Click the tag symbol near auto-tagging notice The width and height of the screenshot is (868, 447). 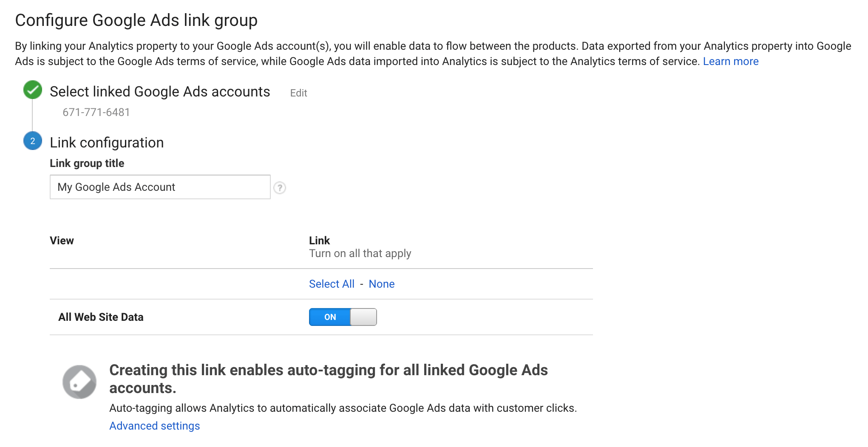pos(79,381)
